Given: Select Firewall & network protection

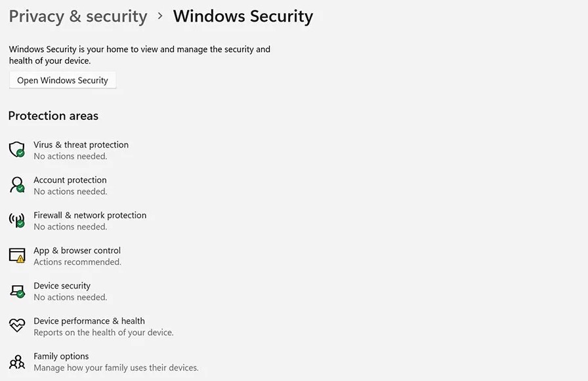Looking at the screenshot, I should coord(90,215).
